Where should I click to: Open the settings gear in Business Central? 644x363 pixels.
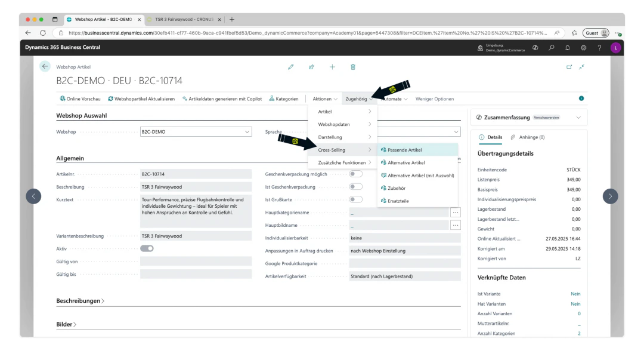(x=584, y=48)
